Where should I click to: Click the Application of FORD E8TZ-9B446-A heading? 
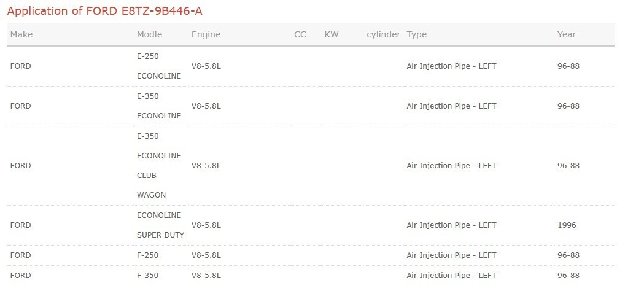[x=104, y=11]
